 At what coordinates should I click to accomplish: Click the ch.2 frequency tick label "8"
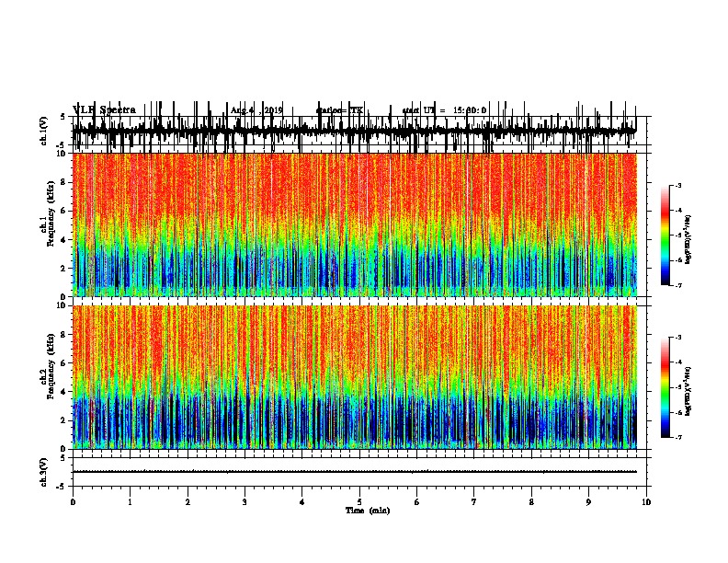coord(63,335)
